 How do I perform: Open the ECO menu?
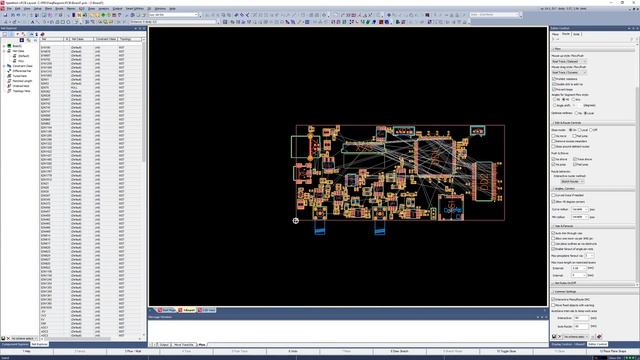coord(81,9)
